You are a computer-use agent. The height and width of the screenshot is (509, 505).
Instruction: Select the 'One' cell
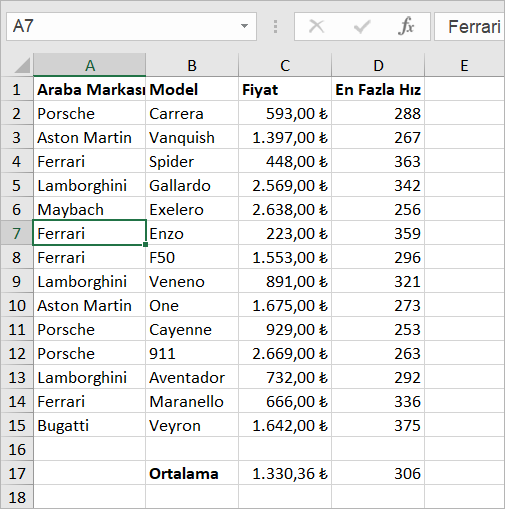coord(192,305)
